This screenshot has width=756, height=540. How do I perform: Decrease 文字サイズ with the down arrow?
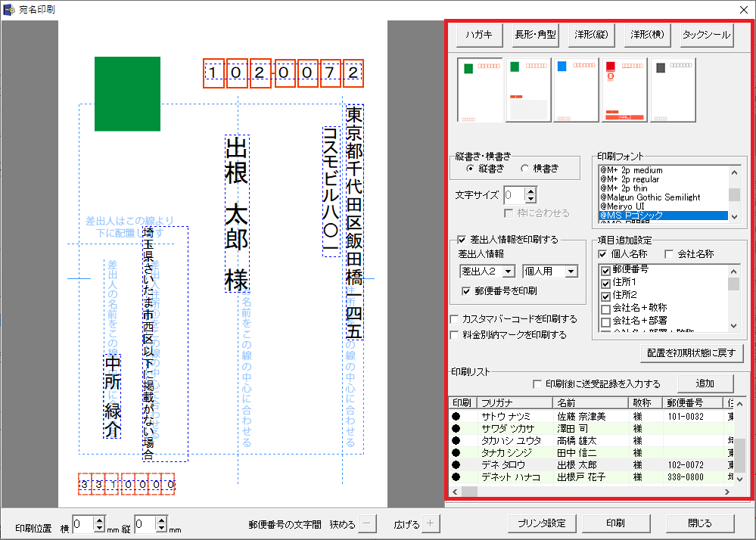click(x=530, y=199)
